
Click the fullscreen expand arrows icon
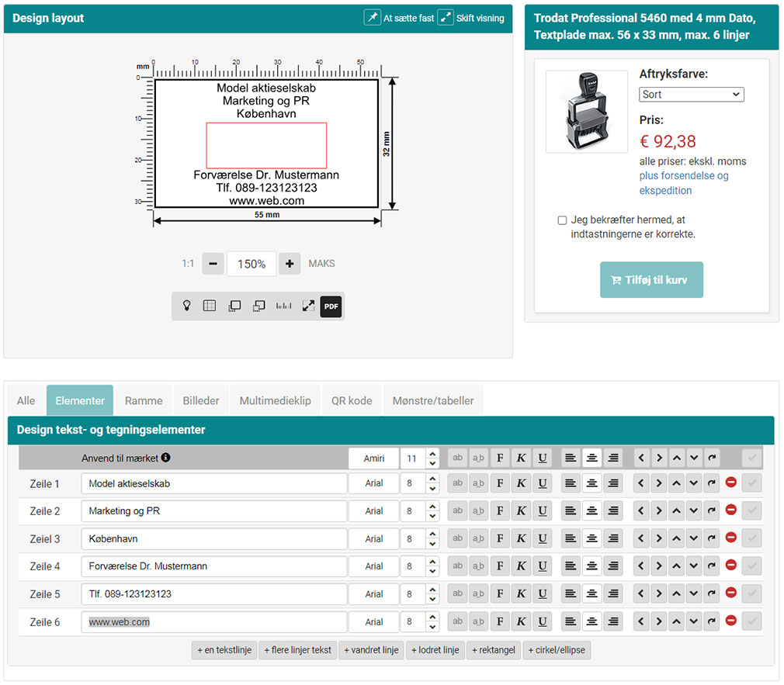pos(308,306)
